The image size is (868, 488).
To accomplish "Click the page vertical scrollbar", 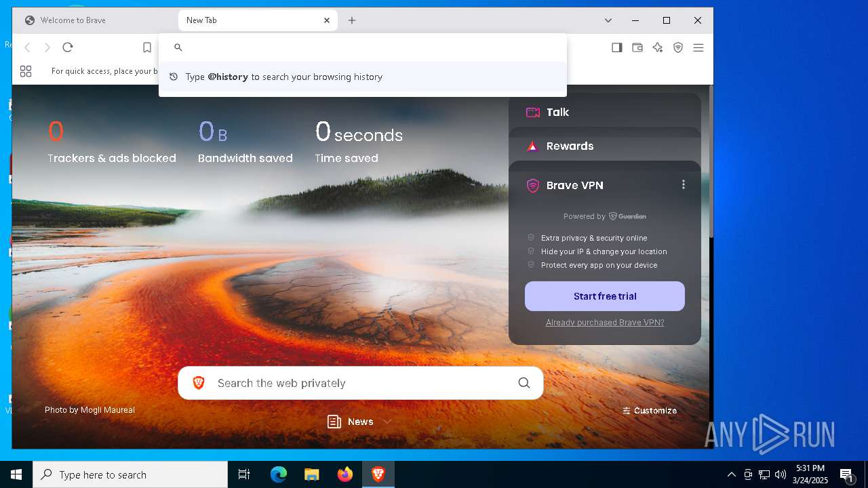I will (711, 163).
